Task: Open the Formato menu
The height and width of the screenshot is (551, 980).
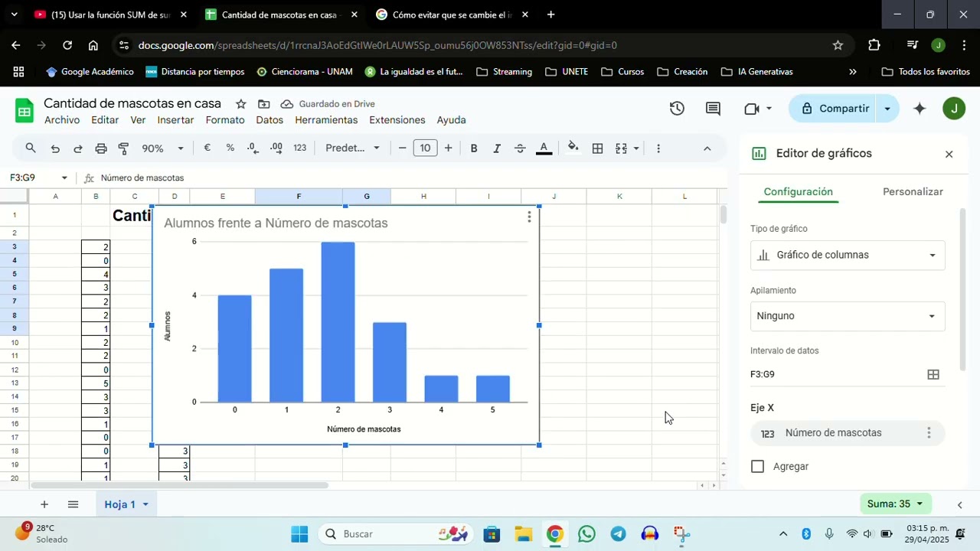Action: [x=225, y=120]
